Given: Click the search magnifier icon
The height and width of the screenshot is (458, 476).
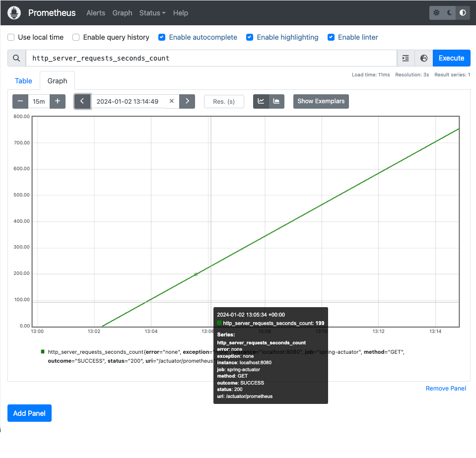Looking at the screenshot, I should tap(17, 58).
